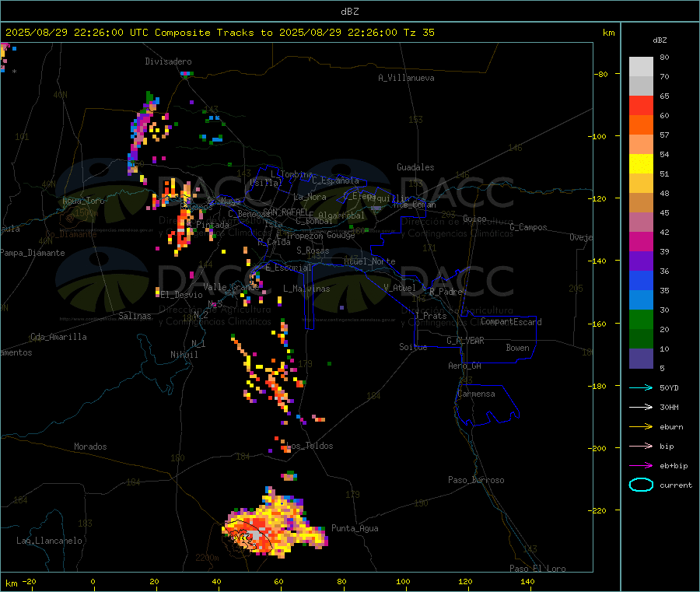Click the S_Rosas location label

point(313,250)
